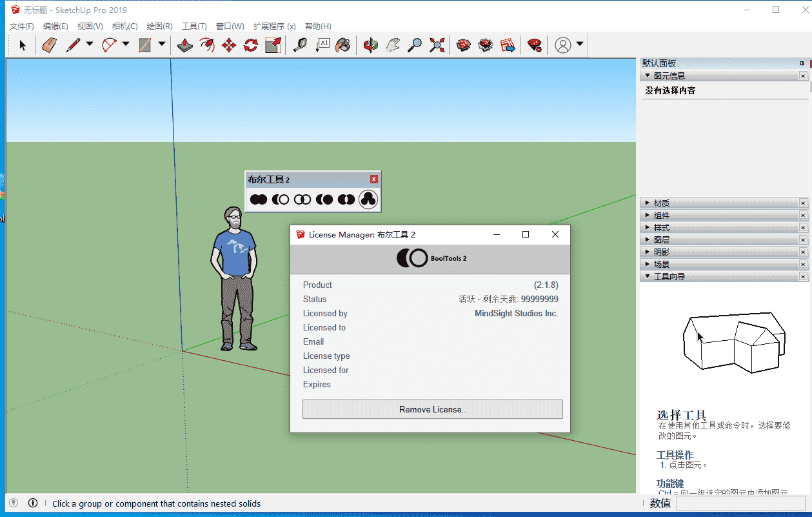
Task: Activate the Rotate tool
Action: tap(251, 45)
